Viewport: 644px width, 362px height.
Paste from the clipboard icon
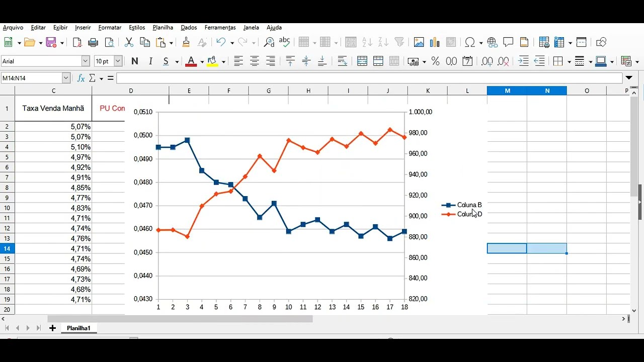point(161,42)
